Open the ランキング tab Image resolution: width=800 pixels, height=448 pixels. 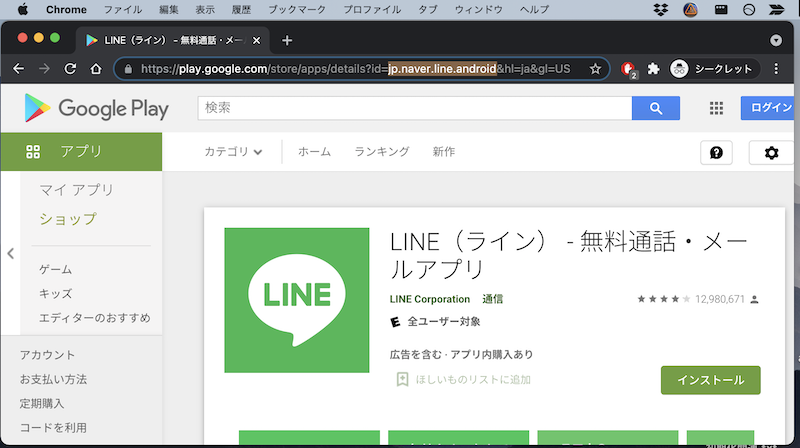pyautogui.click(x=381, y=152)
